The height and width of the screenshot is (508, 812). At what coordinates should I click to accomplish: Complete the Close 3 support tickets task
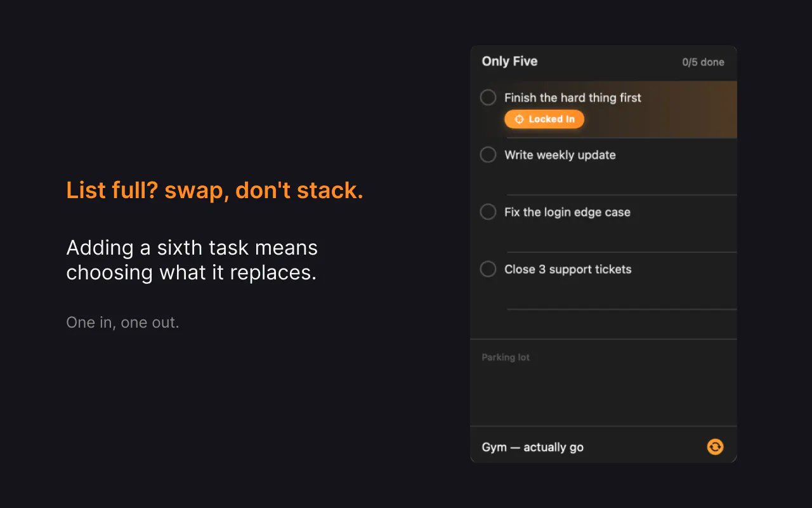(x=488, y=269)
